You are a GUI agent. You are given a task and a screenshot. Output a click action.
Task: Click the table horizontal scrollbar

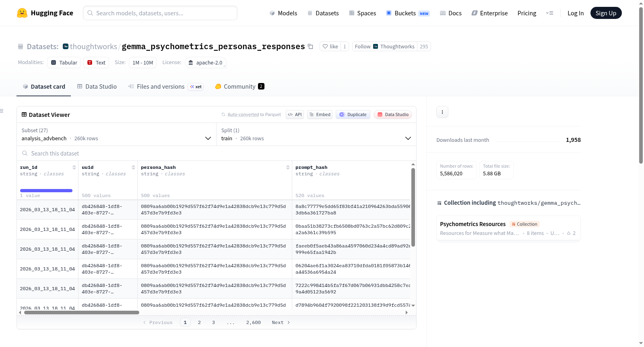coord(82,312)
